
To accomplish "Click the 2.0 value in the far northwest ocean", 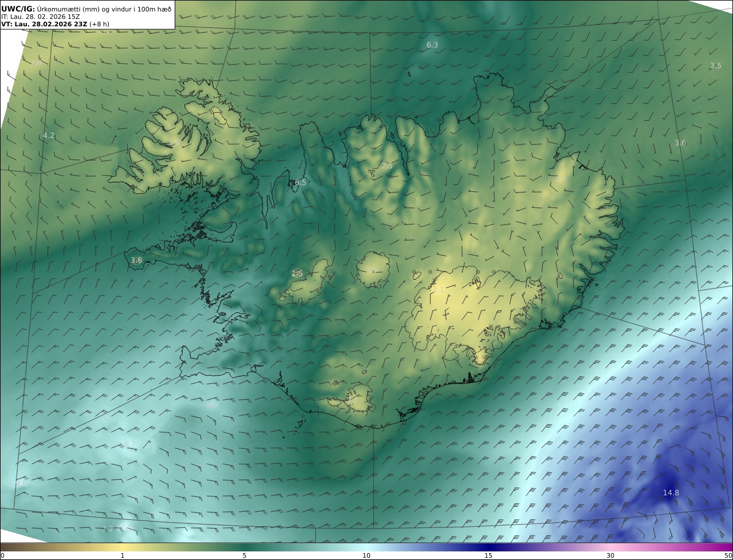I will pyautogui.click(x=36, y=63).
